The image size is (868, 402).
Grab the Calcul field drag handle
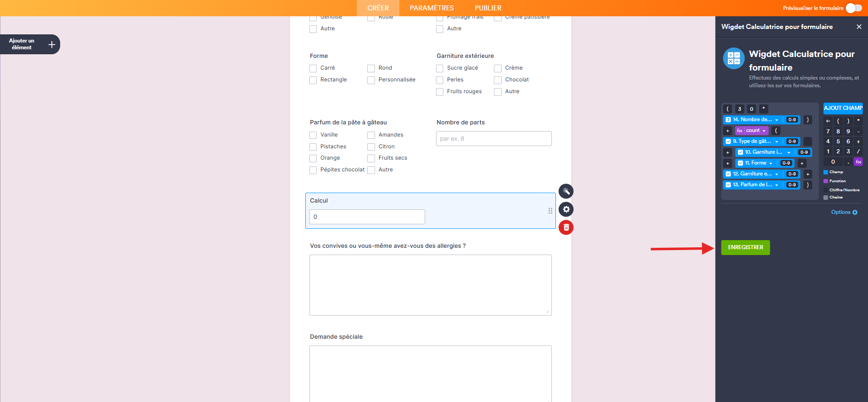(x=550, y=211)
